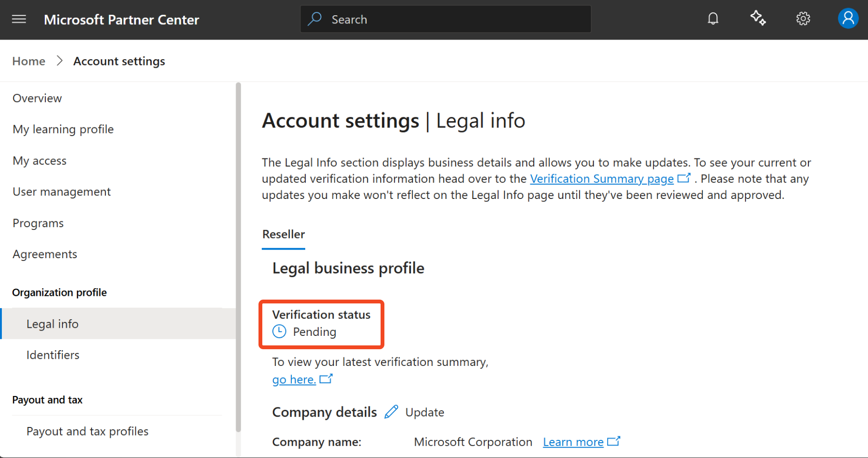Open the Verification Summary page link

tap(602, 179)
